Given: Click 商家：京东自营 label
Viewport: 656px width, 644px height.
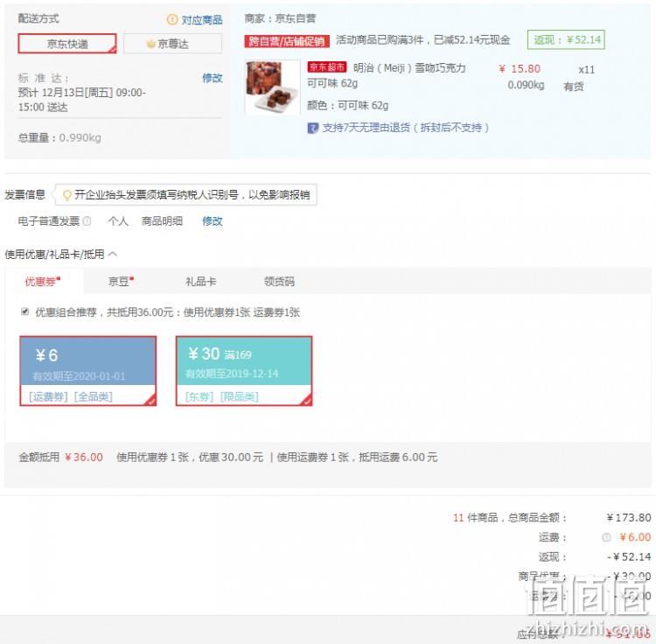Looking at the screenshot, I should tap(280, 18).
